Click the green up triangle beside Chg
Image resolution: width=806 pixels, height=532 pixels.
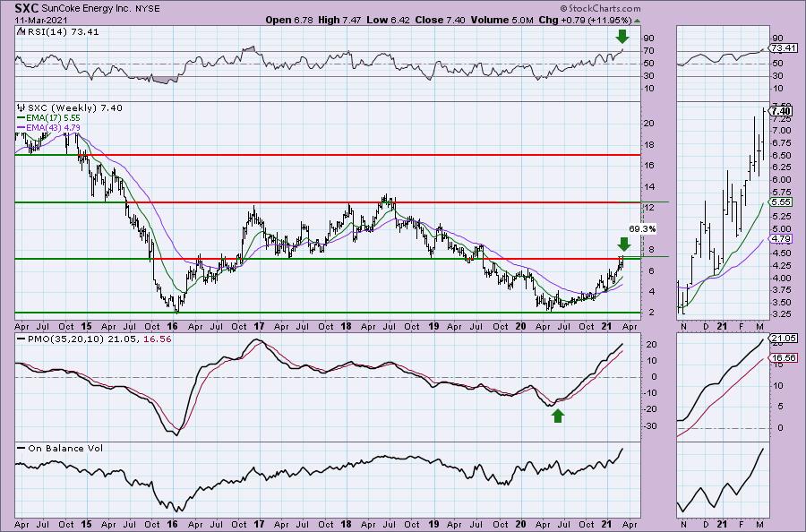pos(638,21)
